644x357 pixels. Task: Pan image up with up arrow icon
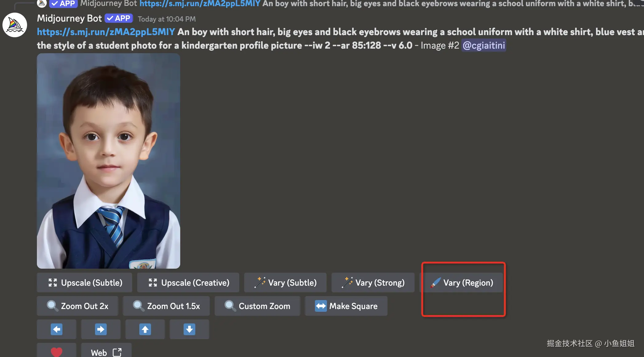pos(145,329)
